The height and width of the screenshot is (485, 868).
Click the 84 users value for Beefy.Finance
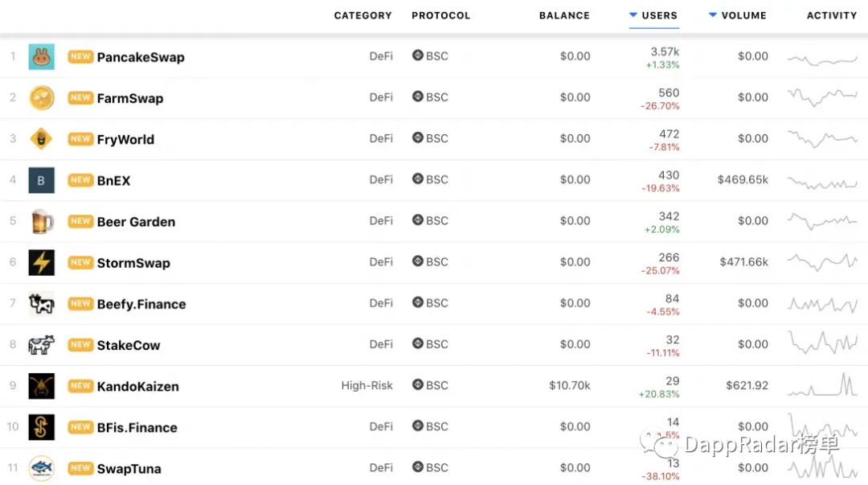click(672, 298)
